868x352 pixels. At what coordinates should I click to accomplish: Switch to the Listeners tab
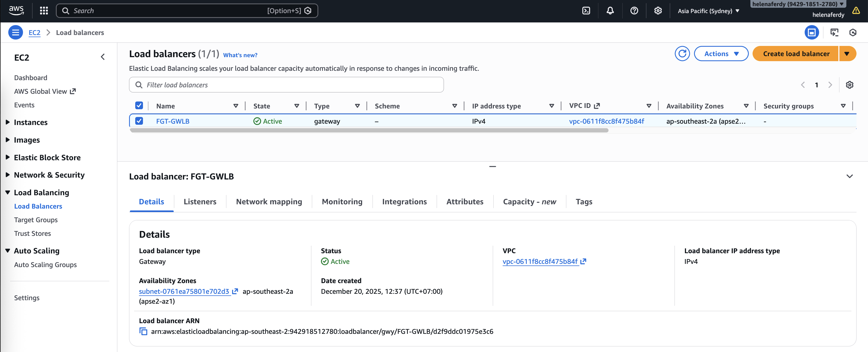pyautogui.click(x=200, y=201)
